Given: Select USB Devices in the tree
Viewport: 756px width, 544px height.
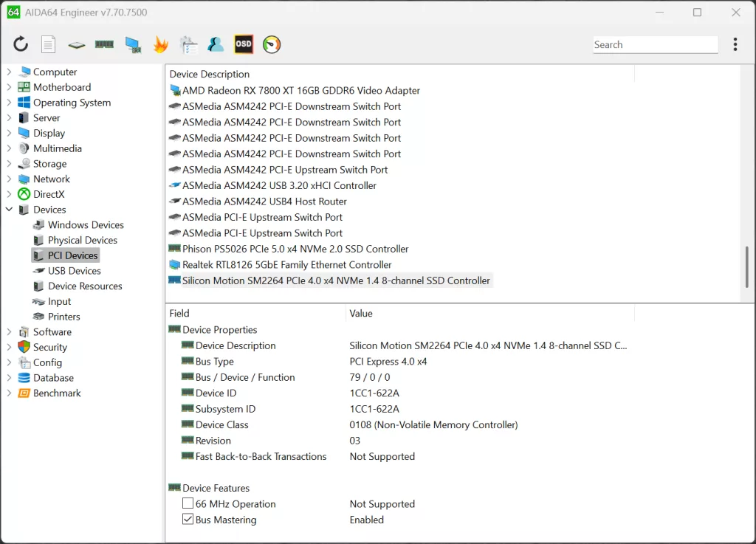Looking at the screenshot, I should [74, 271].
